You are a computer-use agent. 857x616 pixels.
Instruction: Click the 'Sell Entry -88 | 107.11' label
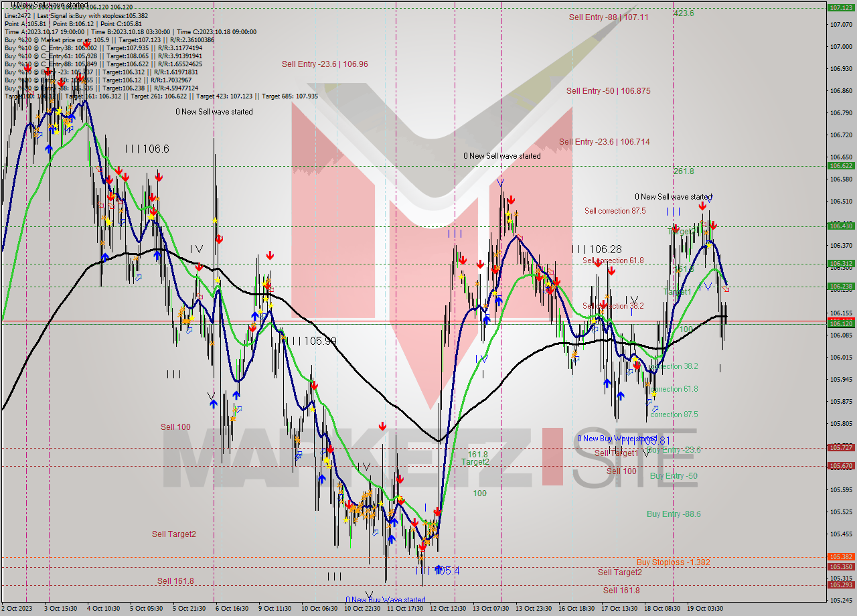[x=609, y=17]
